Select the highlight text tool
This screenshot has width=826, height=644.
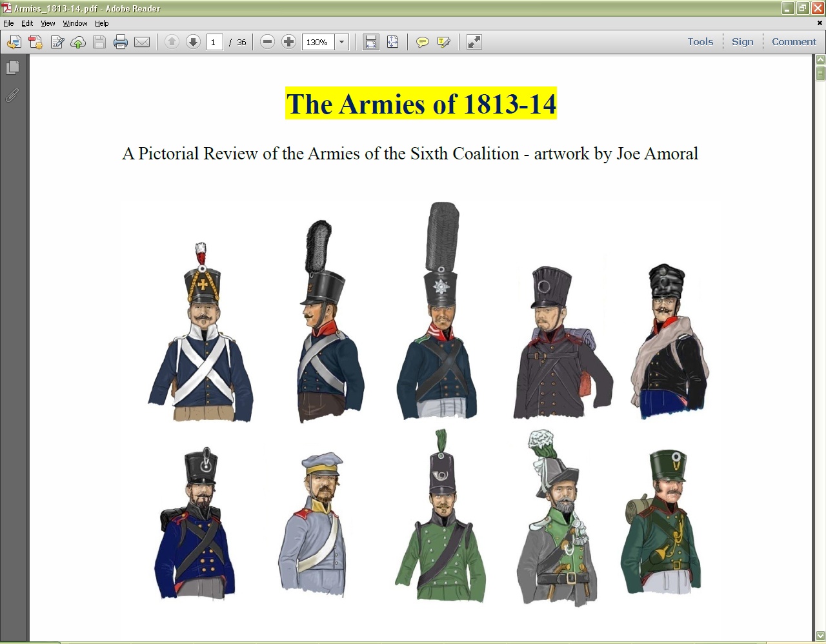pos(444,42)
